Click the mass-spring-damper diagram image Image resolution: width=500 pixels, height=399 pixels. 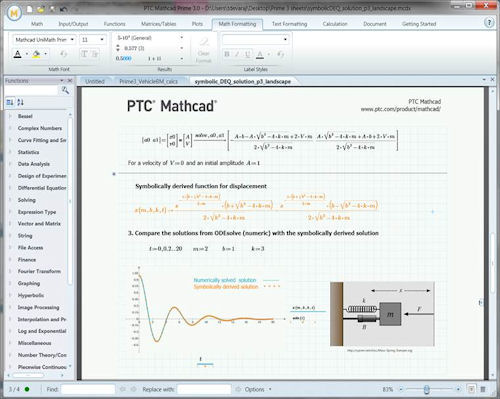click(382, 314)
